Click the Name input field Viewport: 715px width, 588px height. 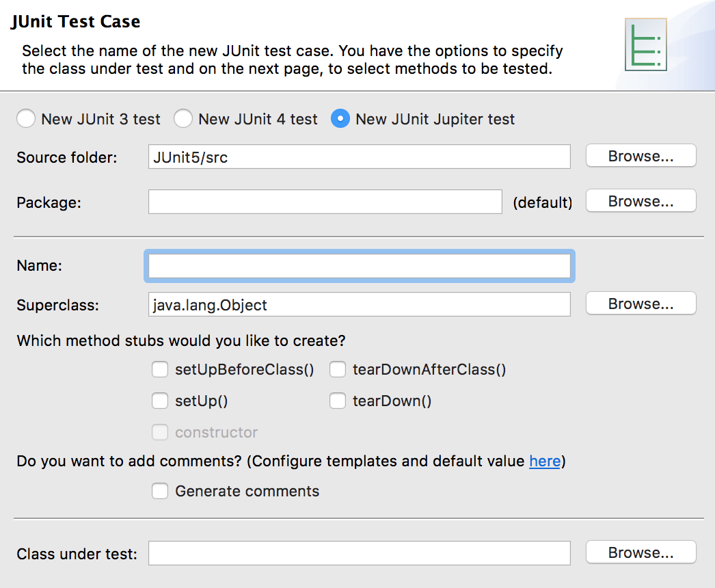359,265
